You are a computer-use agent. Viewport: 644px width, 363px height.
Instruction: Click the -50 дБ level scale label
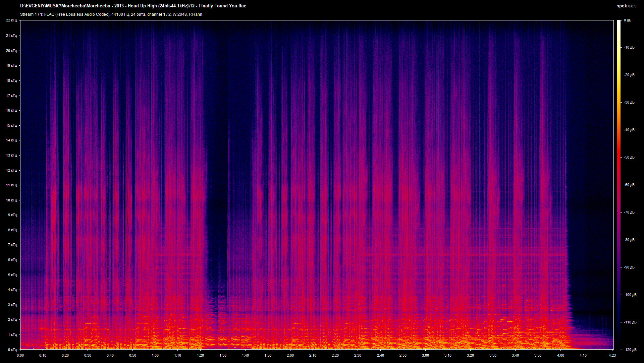click(629, 158)
